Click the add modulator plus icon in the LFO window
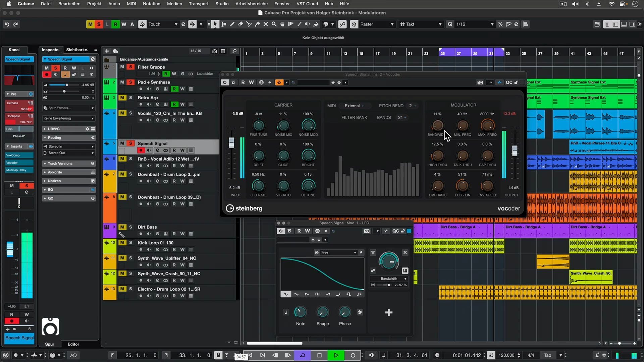 [388, 312]
